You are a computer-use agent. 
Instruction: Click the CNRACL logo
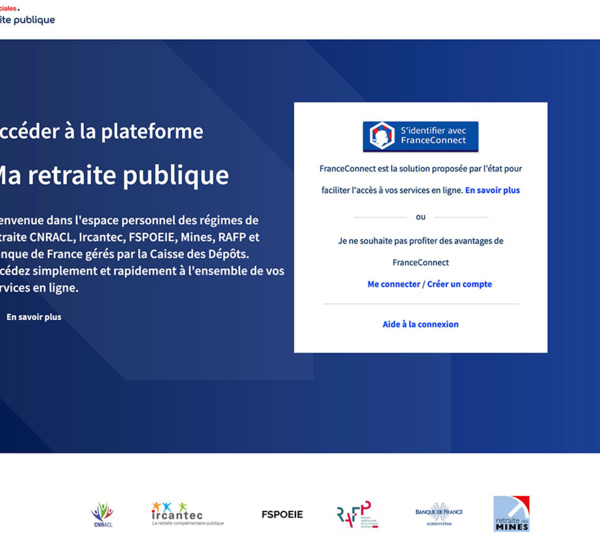click(102, 514)
